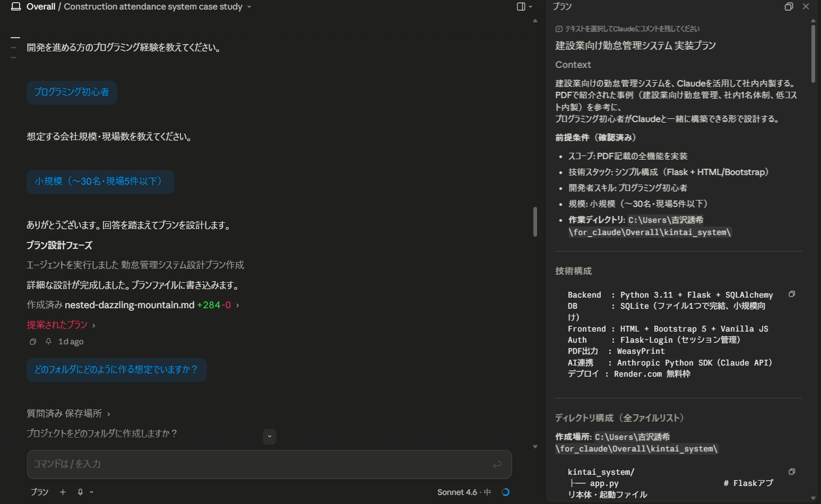Click the Backend : Python 3.11 line
Image resolution: width=821 pixels, height=504 pixels.
coord(670,295)
